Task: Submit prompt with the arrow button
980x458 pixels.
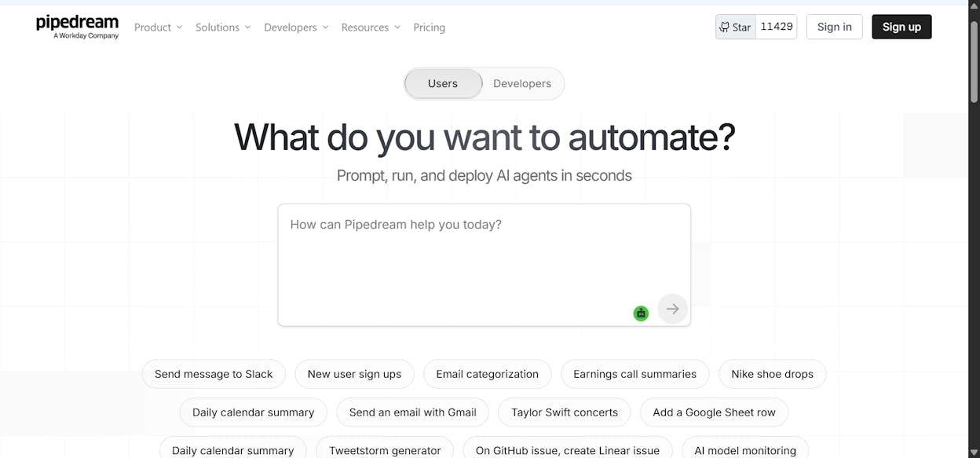Action: click(672, 309)
